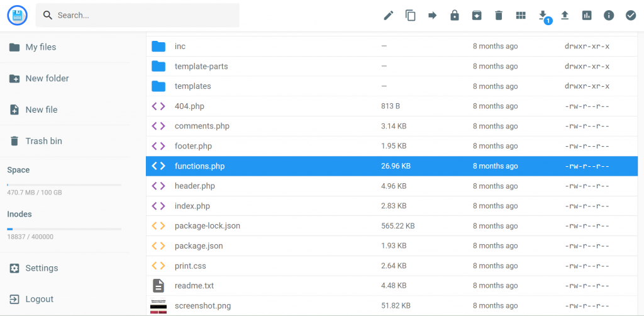Click the Space usage progress bar

pyautogui.click(x=64, y=185)
